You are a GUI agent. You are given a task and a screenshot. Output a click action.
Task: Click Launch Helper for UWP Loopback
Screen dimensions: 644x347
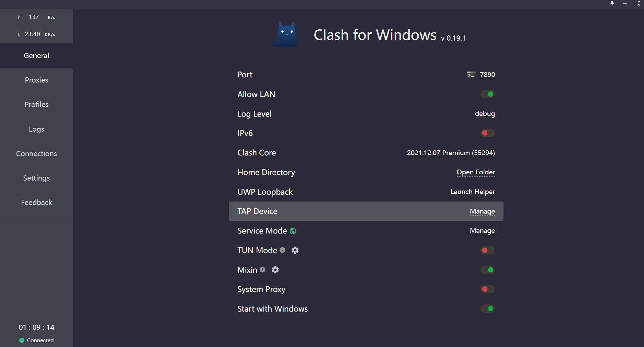473,192
